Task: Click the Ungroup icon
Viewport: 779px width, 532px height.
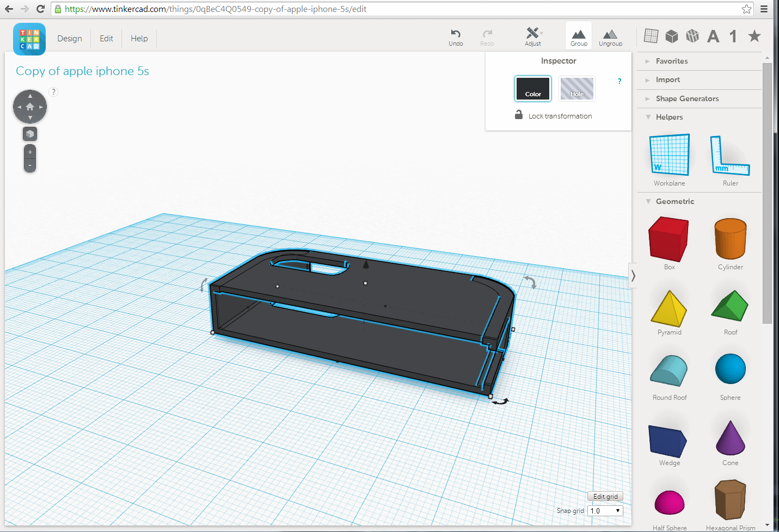Action: (x=610, y=36)
